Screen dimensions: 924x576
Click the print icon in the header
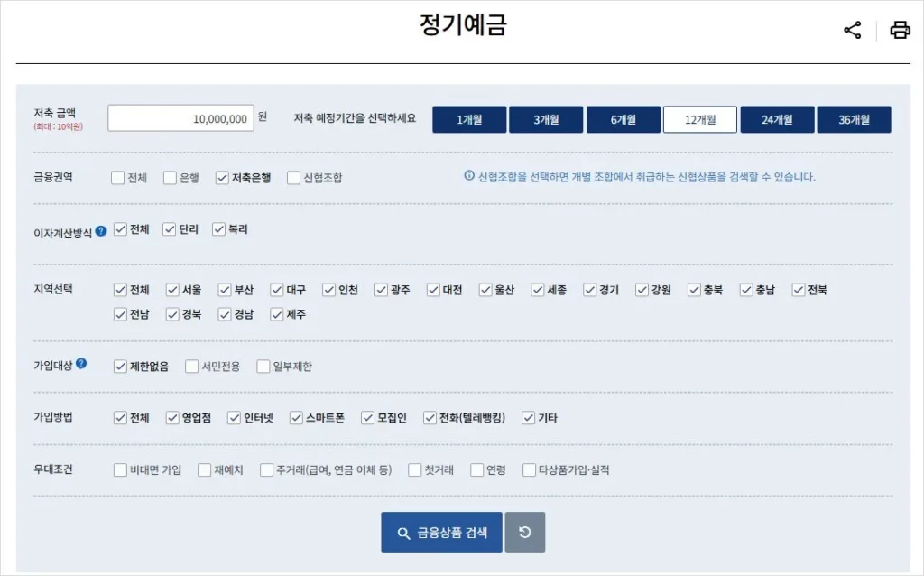pos(899,30)
